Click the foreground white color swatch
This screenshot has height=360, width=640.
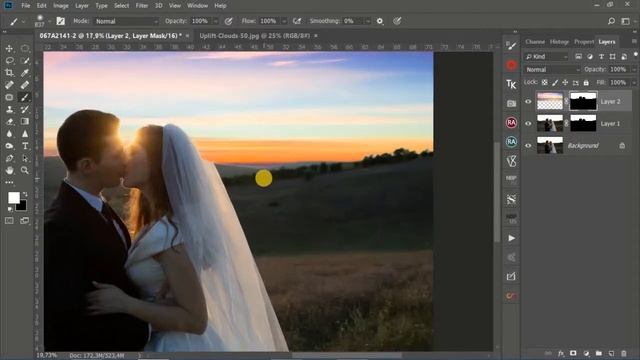tap(13, 198)
